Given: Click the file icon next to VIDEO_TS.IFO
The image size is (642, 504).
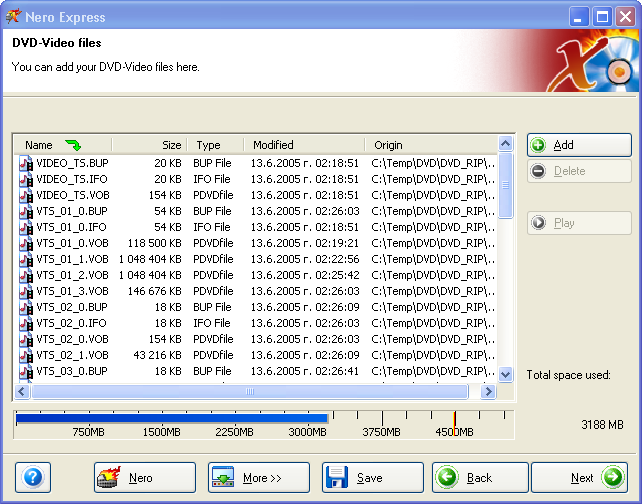Looking at the screenshot, I should pos(26,180).
